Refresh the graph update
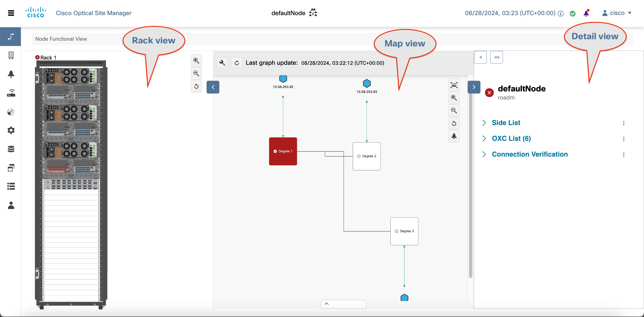Image resolution: width=644 pixels, height=317 pixels. tap(237, 63)
